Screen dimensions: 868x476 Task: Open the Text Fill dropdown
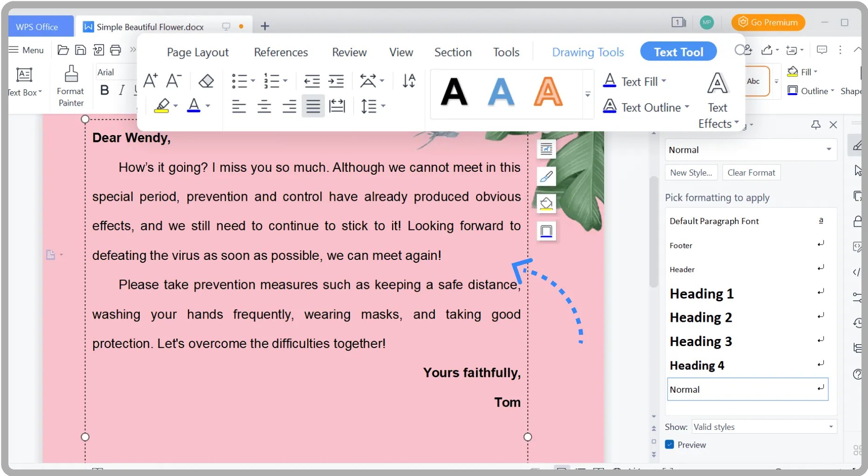pyautogui.click(x=664, y=81)
